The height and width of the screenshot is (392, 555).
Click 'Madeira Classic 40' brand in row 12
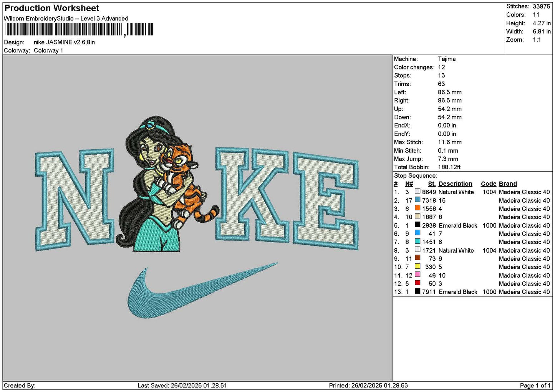coord(524,284)
